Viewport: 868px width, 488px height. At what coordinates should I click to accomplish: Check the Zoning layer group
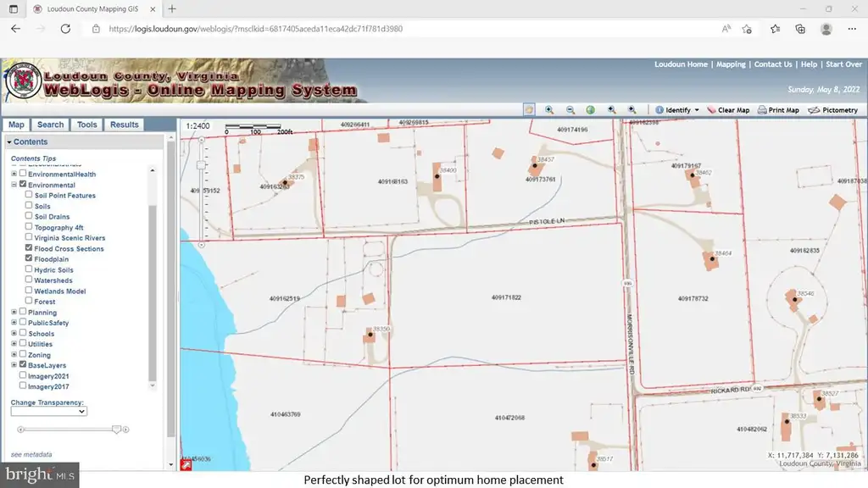point(23,353)
